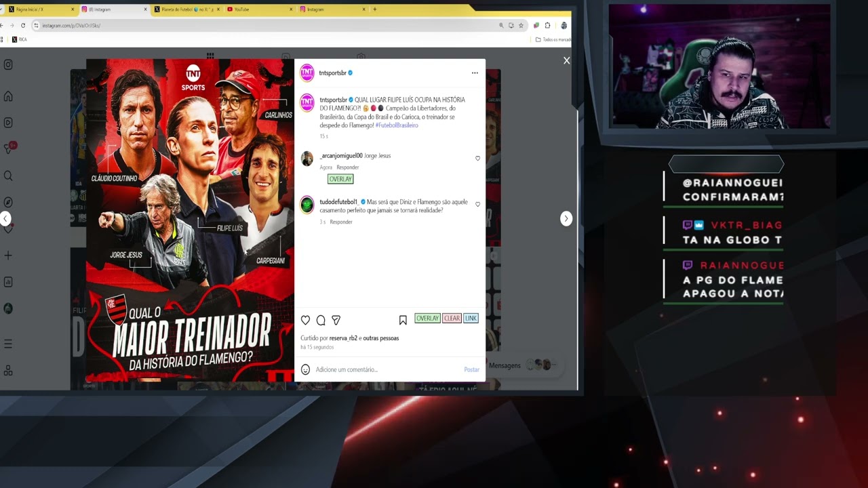Go forward in the browser

point(12,25)
